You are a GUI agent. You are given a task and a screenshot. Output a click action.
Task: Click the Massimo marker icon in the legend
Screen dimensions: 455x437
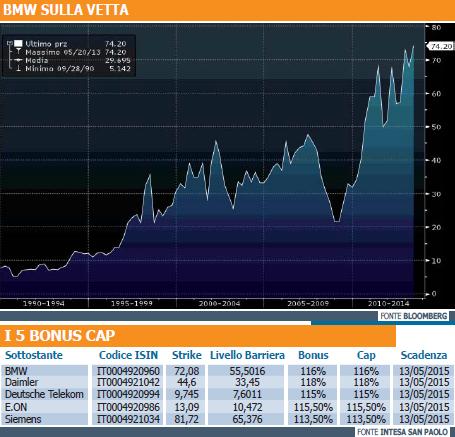coord(18,52)
